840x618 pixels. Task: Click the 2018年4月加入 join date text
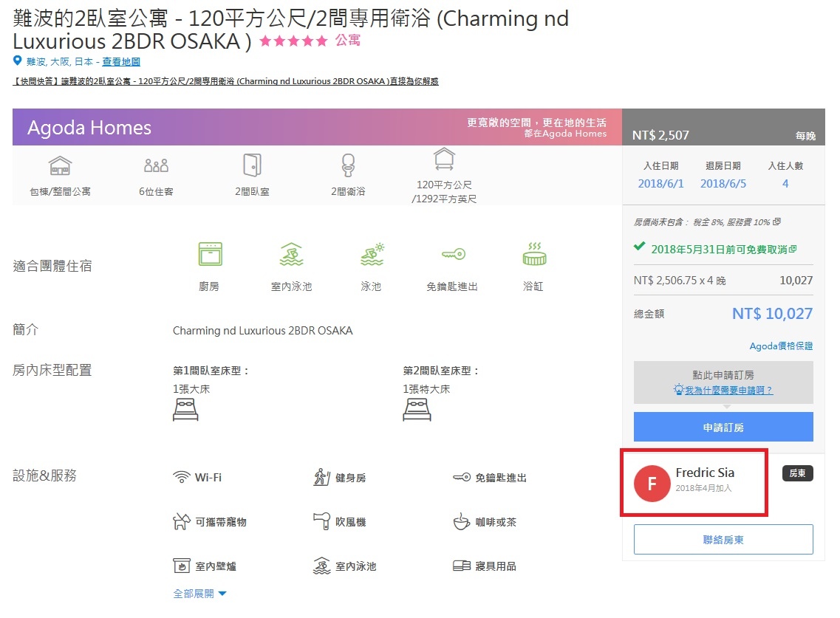[703, 488]
